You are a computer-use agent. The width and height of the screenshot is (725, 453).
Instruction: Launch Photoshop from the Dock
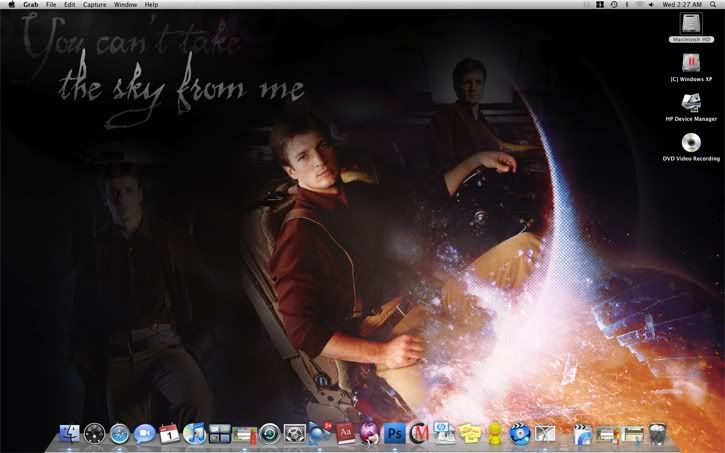395,435
